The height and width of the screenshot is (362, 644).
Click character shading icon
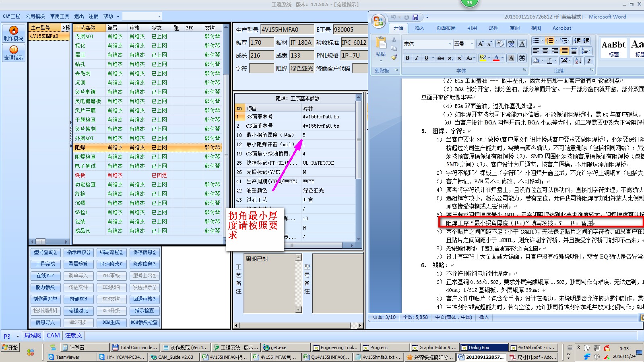511,58
